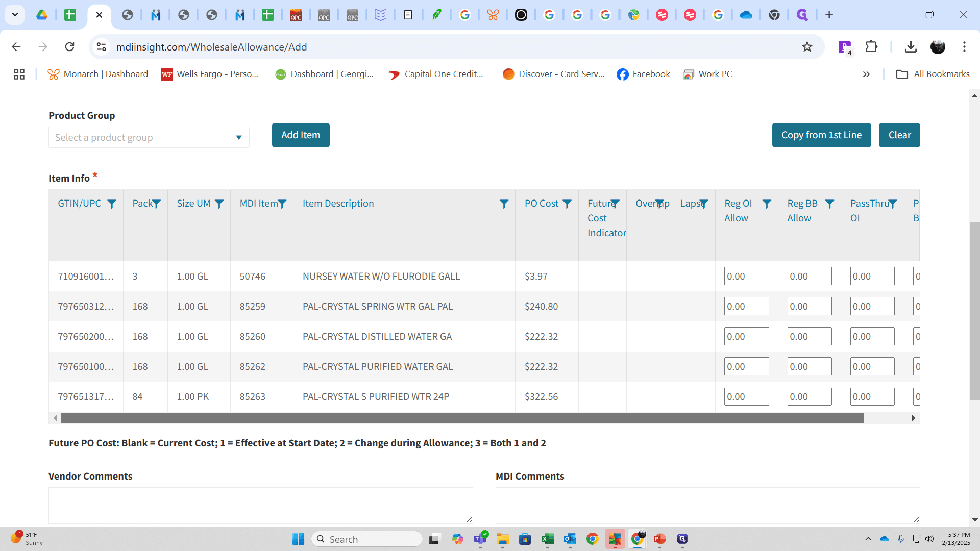Click Reg BB Allow field for item 85259
Image resolution: width=980 pixels, height=551 pixels.
click(809, 307)
